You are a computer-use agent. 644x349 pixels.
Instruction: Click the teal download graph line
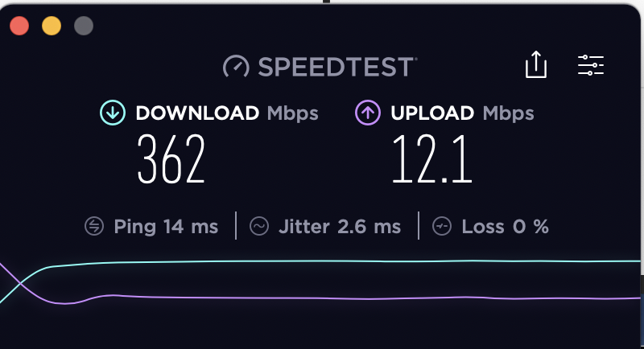[328, 261]
